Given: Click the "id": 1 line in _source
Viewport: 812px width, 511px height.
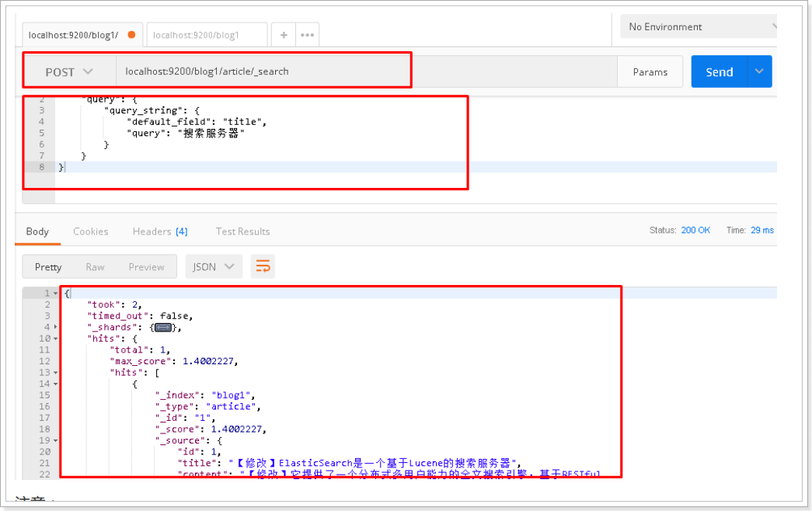Looking at the screenshot, I should click(200, 452).
